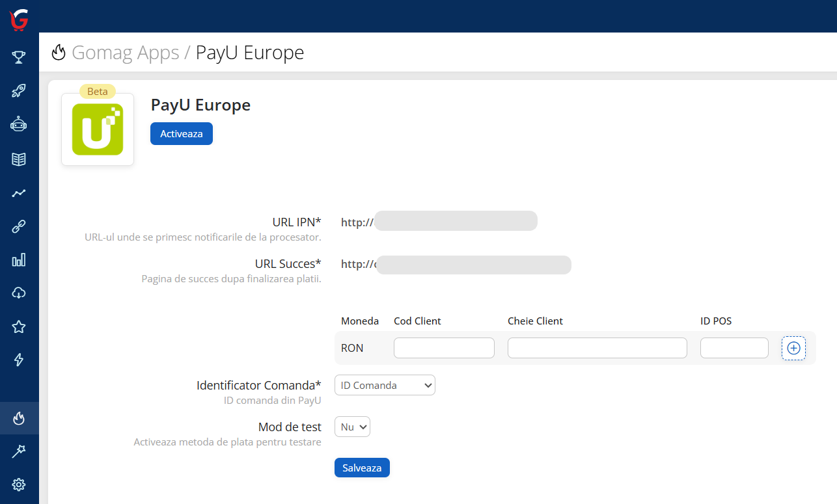837x504 pixels.
Task: Open the settings gear at sidebar bottom
Action: tap(18, 484)
